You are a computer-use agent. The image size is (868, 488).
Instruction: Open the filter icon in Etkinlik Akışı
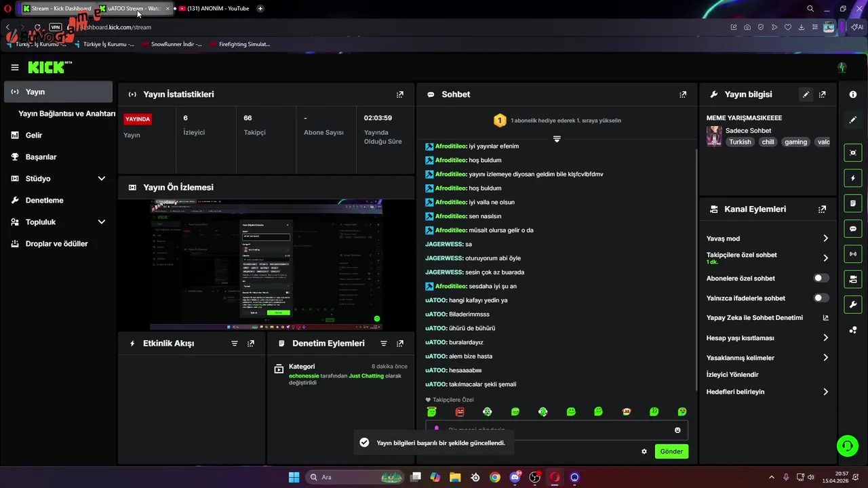tap(235, 344)
